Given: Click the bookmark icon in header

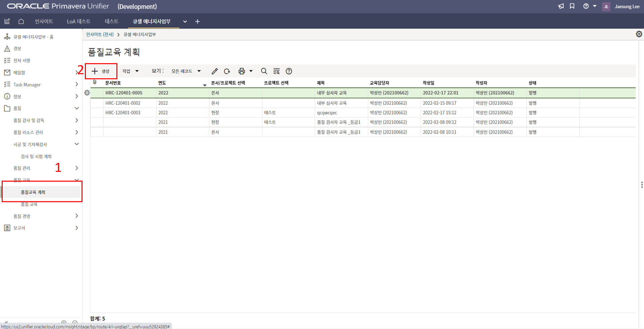Looking at the screenshot, I should (572, 6).
